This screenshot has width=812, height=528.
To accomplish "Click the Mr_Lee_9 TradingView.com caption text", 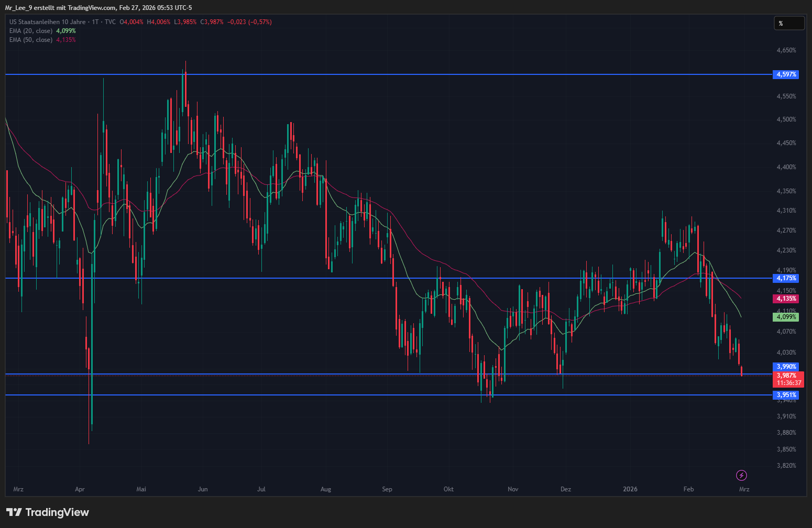I will (x=98, y=8).
